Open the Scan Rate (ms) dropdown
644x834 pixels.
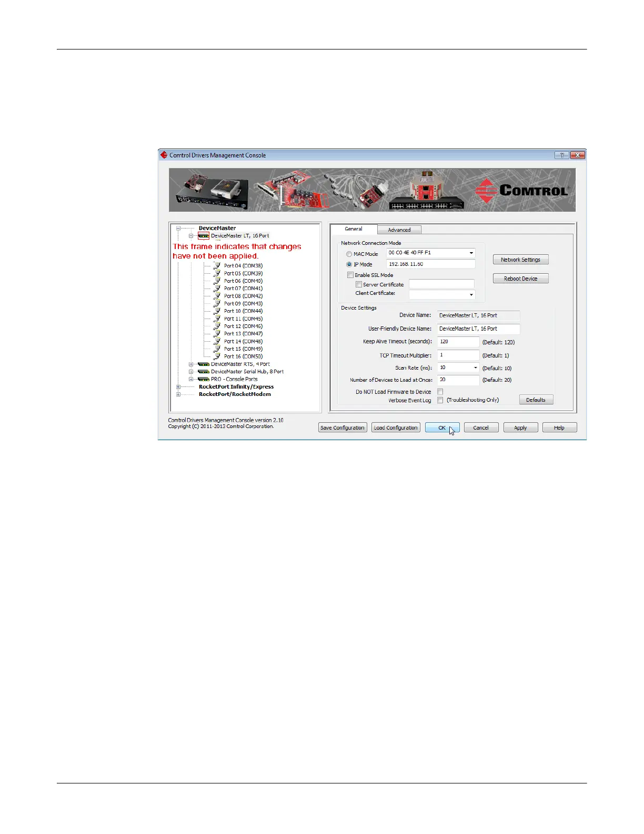coord(475,368)
